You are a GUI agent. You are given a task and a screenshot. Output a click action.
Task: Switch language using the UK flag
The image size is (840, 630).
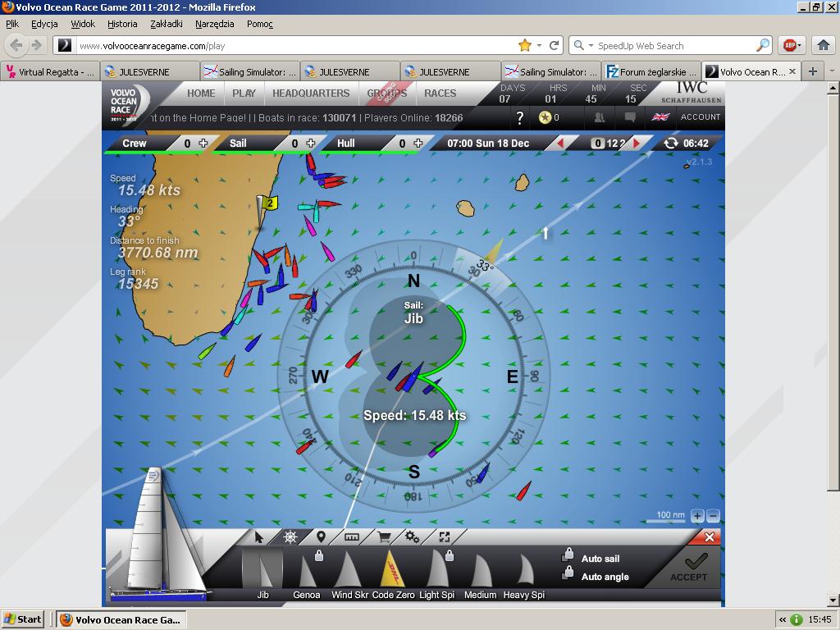click(x=660, y=117)
